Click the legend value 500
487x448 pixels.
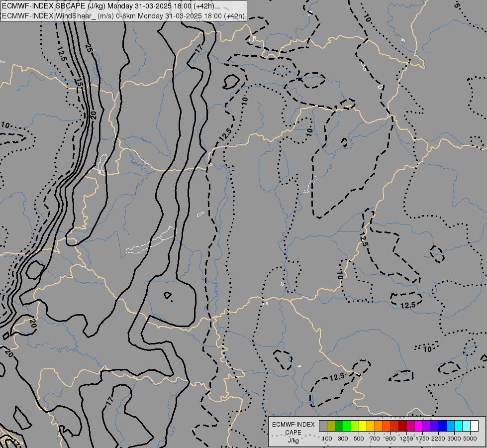(359, 439)
